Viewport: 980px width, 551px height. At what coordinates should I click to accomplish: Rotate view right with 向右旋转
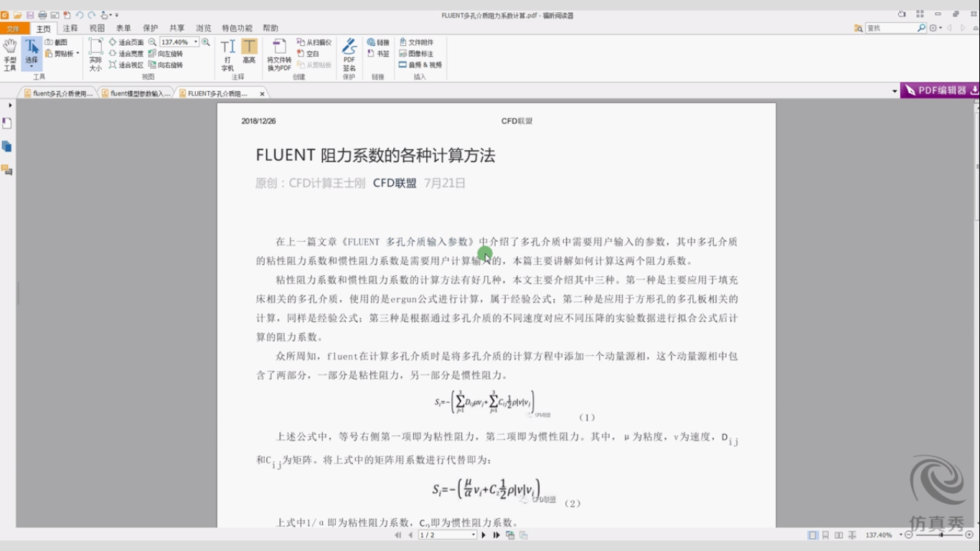click(166, 65)
